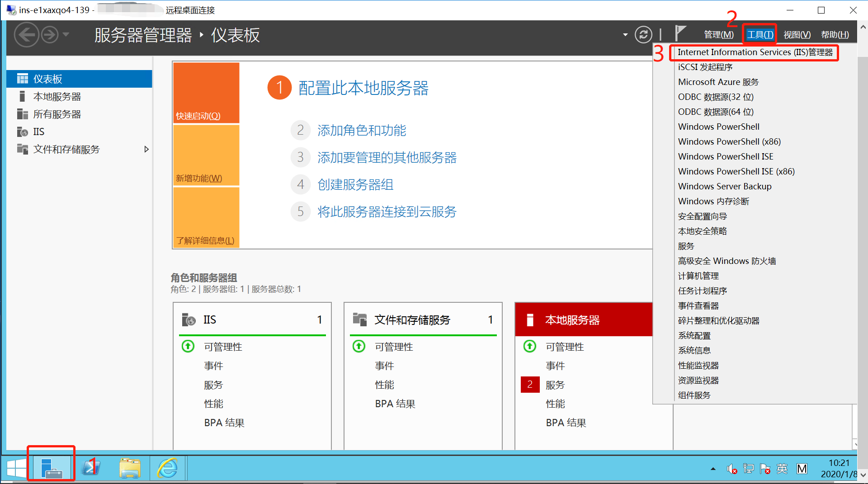Select 本地服务器 in the sidebar
Screen dimensions: 868x484
coord(80,97)
